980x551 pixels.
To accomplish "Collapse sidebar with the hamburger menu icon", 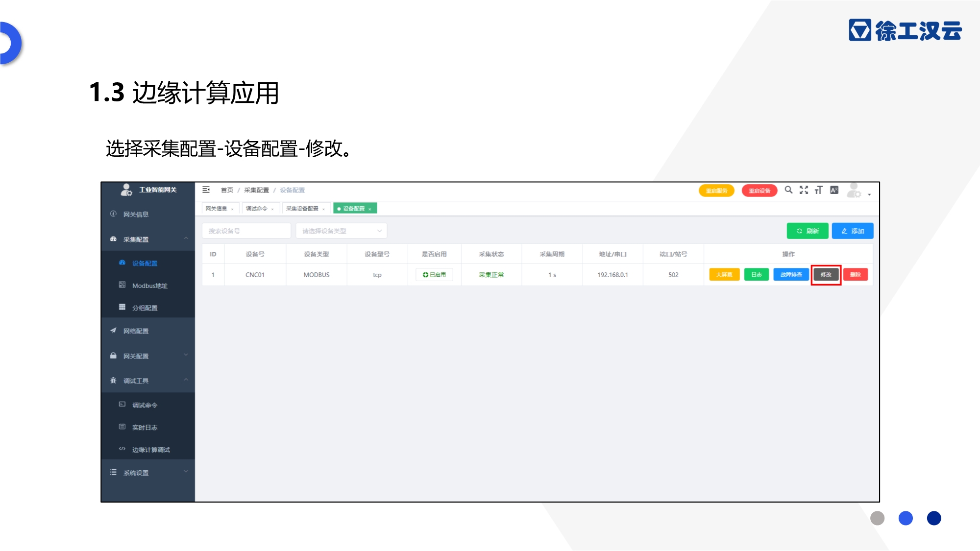I will [206, 190].
